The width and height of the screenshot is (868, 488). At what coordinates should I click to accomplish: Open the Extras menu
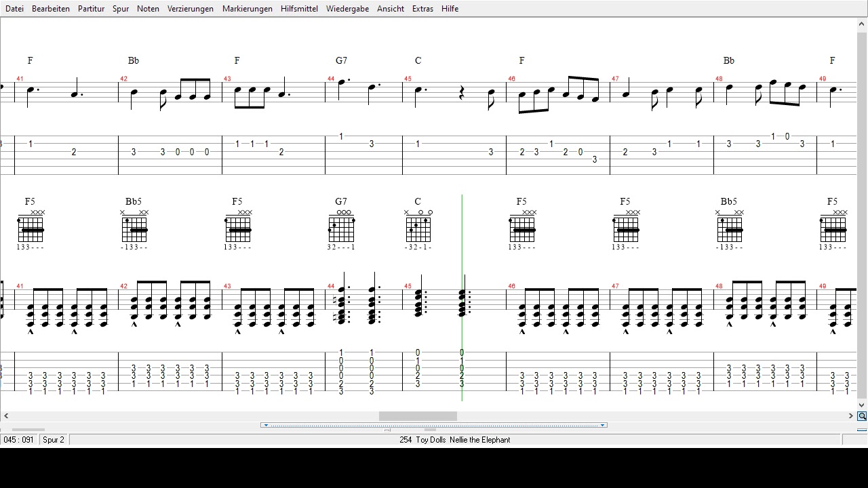422,9
